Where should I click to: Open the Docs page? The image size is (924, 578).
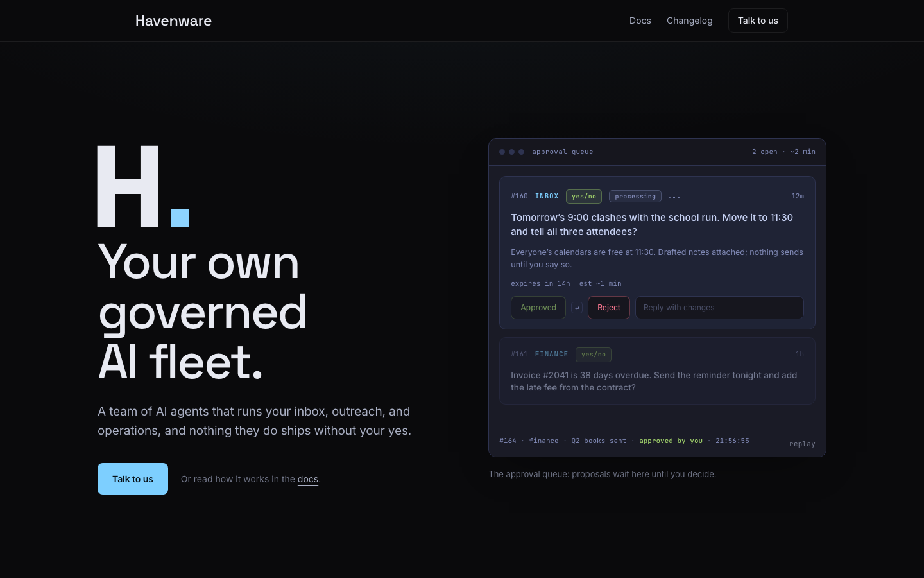(640, 21)
